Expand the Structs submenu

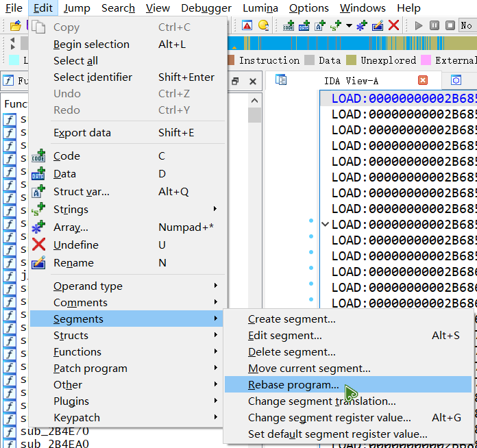(x=127, y=336)
